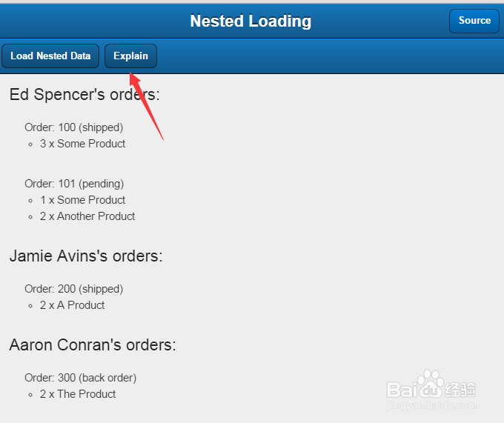Select the Jamie Avins's orders heading
This screenshot has width=504, height=423.
pyautogui.click(x=86, y=256)
